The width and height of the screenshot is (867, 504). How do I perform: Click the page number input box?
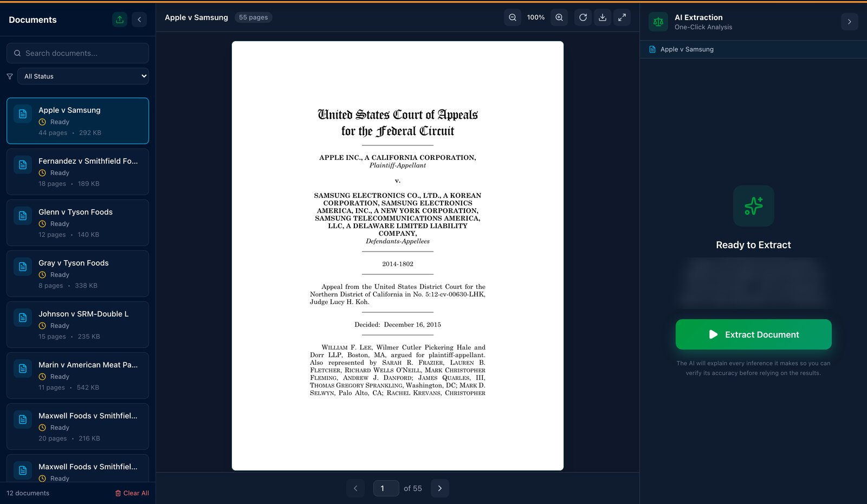point(386,488)
